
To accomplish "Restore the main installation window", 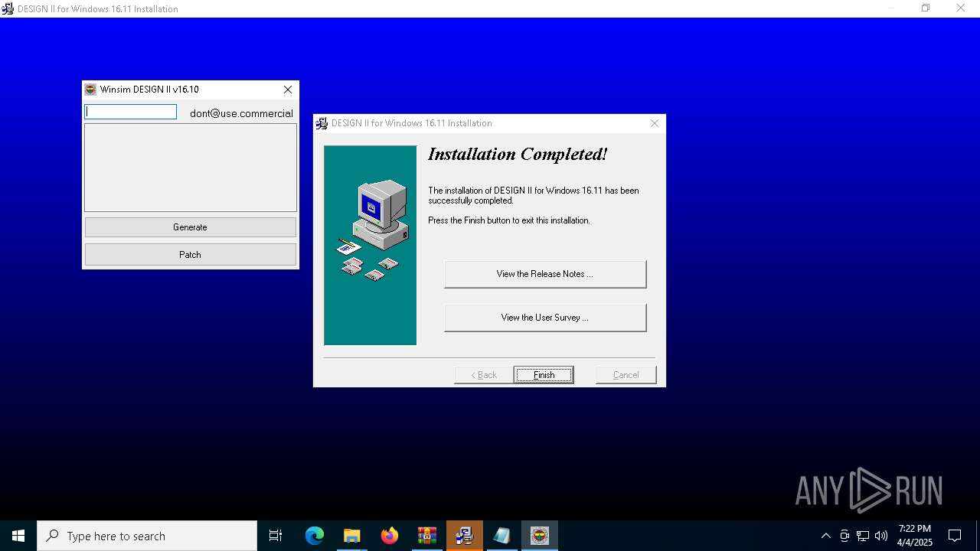I will 926,8.
